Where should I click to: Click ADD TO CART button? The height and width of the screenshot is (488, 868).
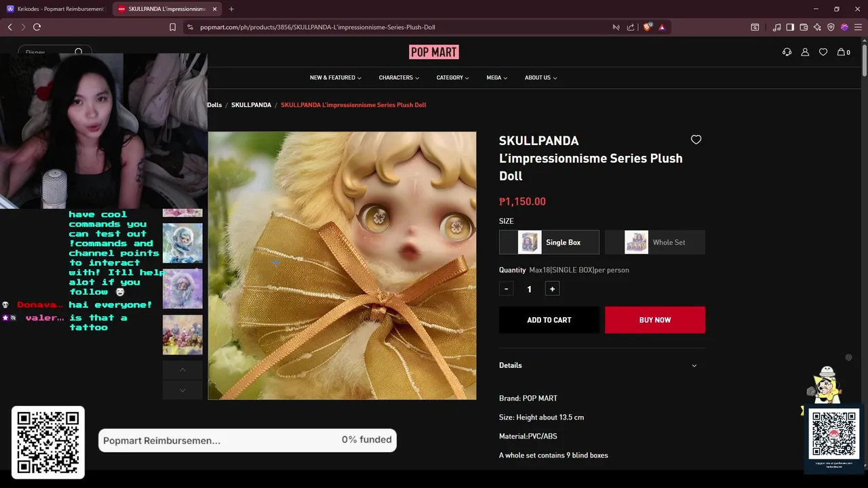coord(549,320)
